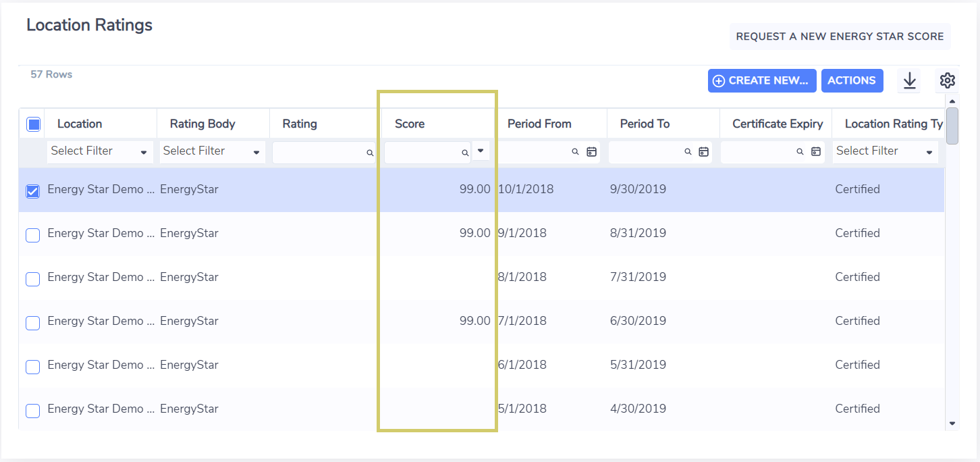The width and height of the screenshot is (980, 462).
Task: Check the row with Period From 7/1/2018
Action: pos(32,323)
